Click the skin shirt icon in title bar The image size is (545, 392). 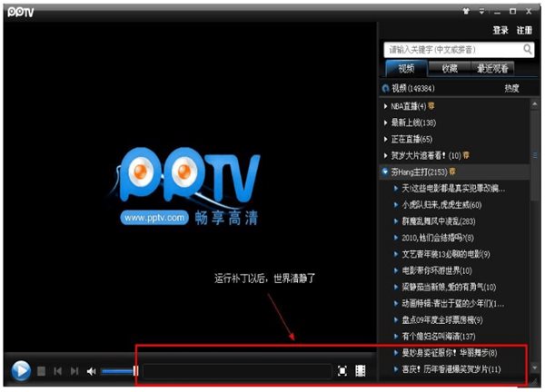tap(466, 12)
